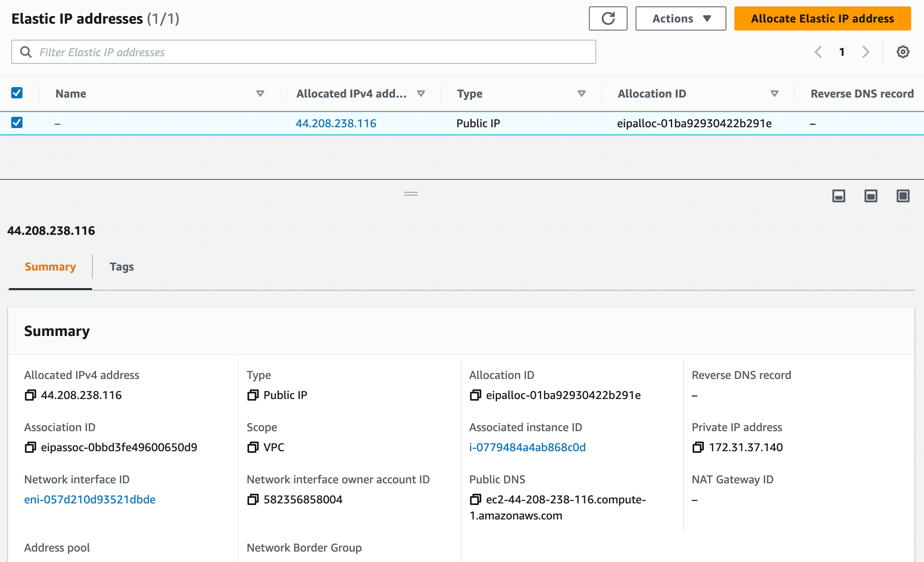This screenshot has width=924, height=562.
Task: Open associated instance i-0779484a4ab868c0d link
Action: (x=527, y=447)
